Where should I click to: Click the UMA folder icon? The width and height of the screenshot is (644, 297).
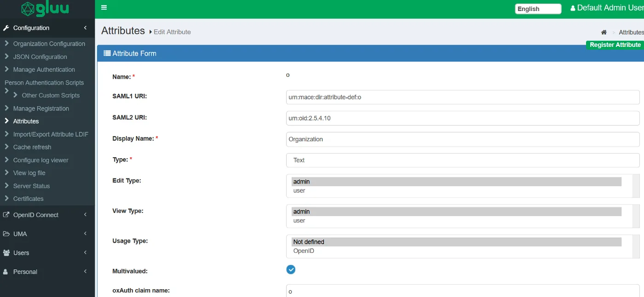coord(6,234)
